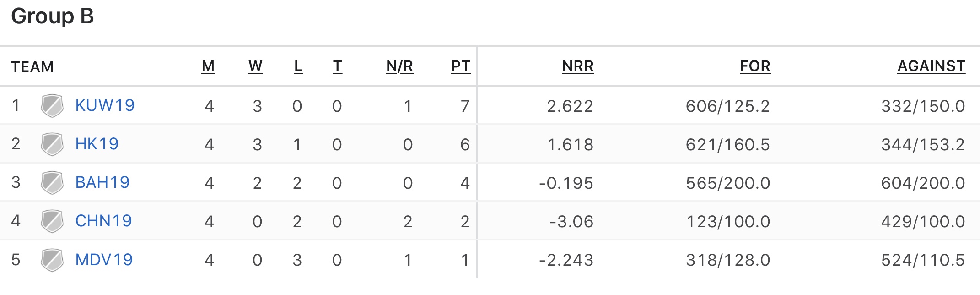Click the HK19 team shield icon
The height and width of the screenshot is (295, 980).
52,144
